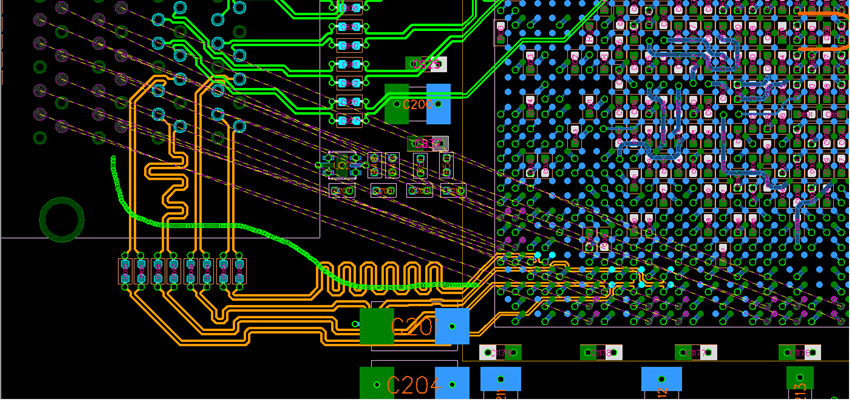850x400 pixels.
Task: Select the small C937 component
Action: point(428,144)
